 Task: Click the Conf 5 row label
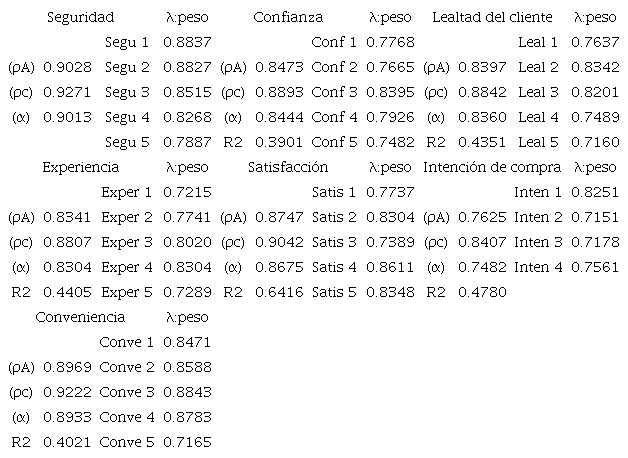(x=334, y=142)
